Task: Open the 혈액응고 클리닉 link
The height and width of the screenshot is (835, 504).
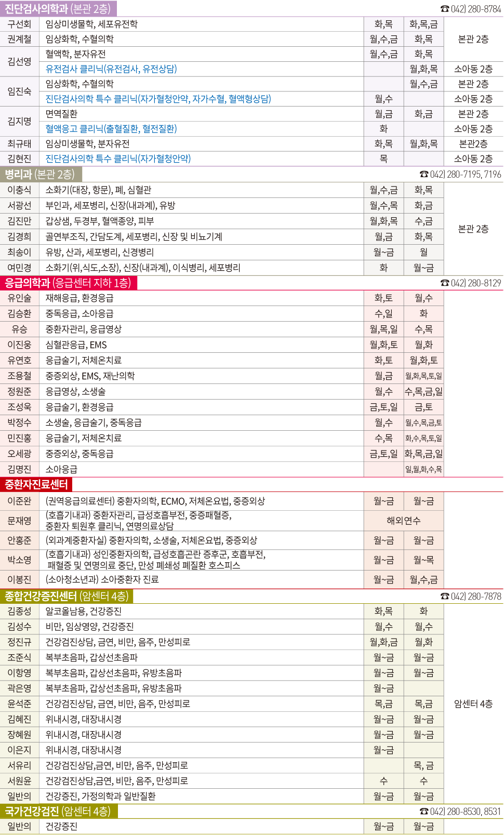Action: (111, 129)
